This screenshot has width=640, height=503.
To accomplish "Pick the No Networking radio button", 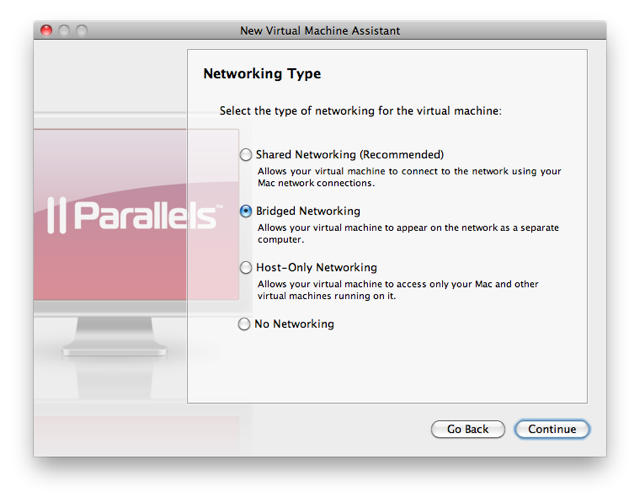I will [x=246, y=324].
